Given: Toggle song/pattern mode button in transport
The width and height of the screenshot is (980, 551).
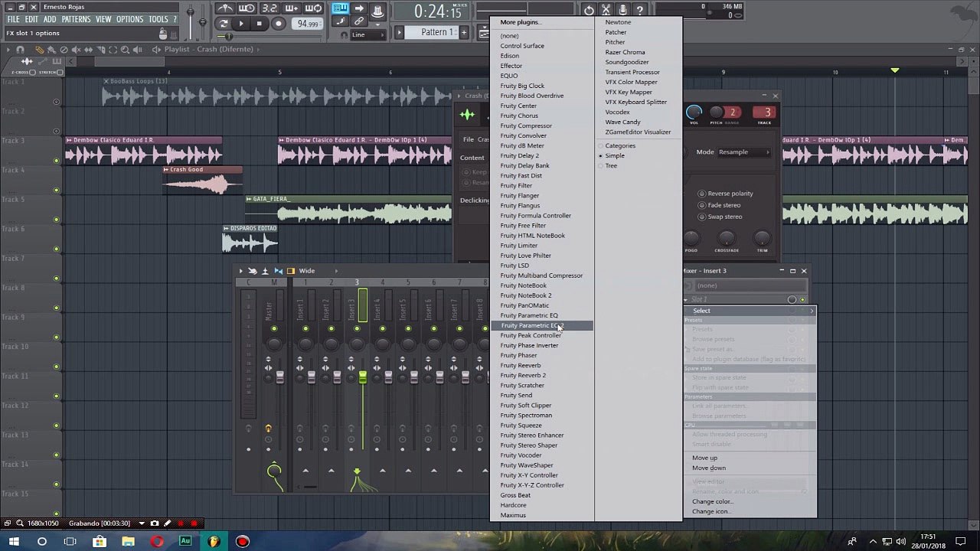Looking at the screenshot, I should [x=223, y=24].
